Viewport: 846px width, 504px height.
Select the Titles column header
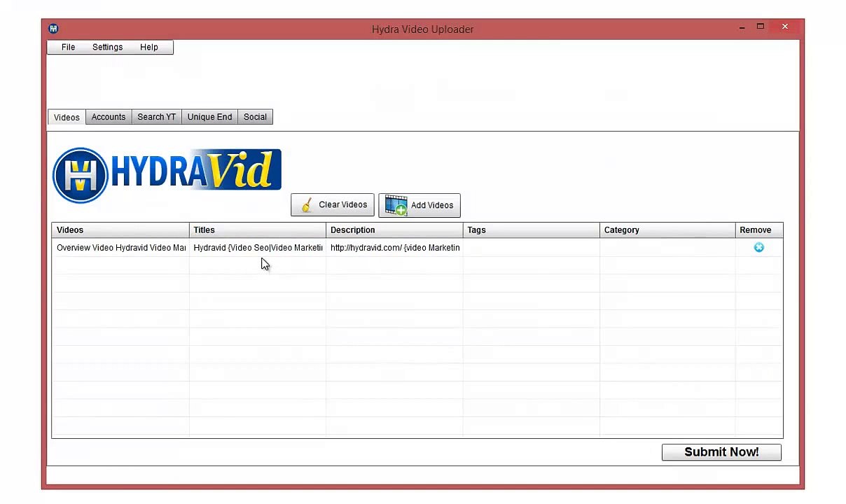[x=257, y=230]
